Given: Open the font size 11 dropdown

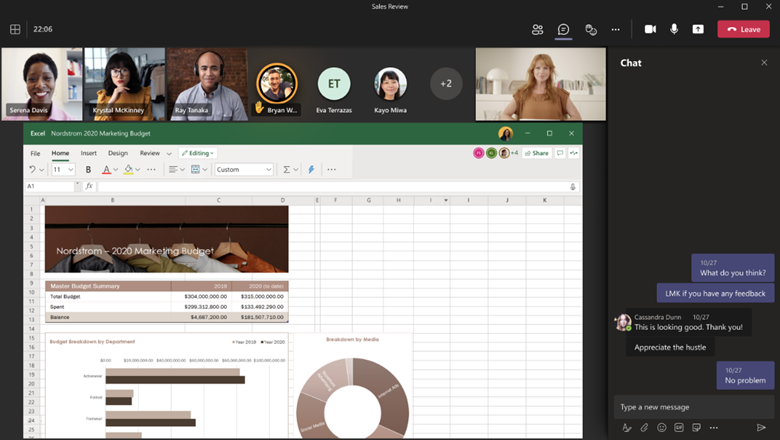Looking at the screenshot, I should click(63, 170).
